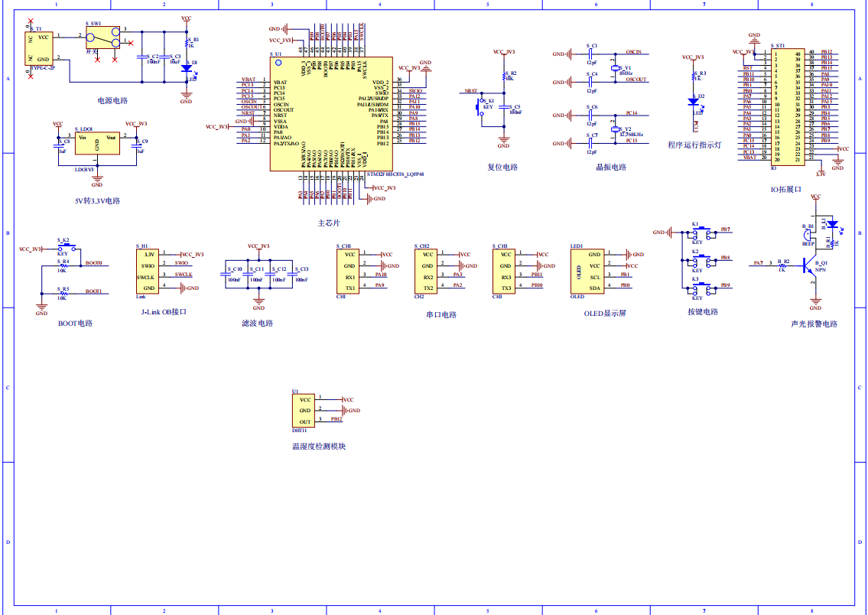Viewport: 868px width, 615px height.
Task: Select capacitor S_C3 in the power circuit
Action: 164,57
